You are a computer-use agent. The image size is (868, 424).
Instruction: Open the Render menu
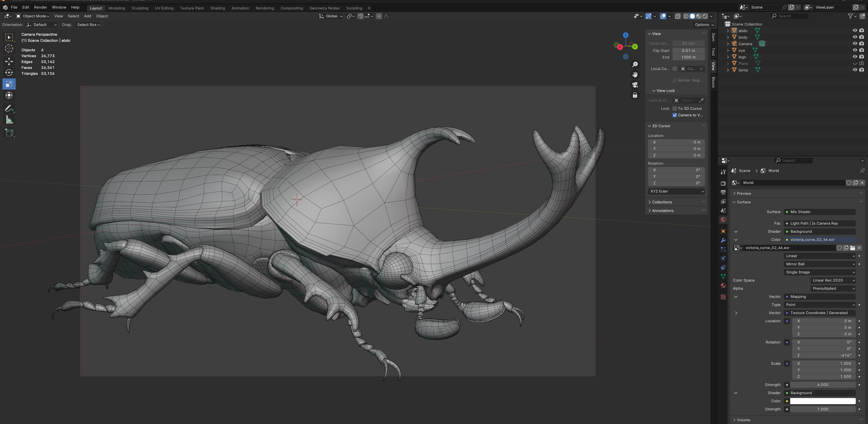(x=40, y=7)
